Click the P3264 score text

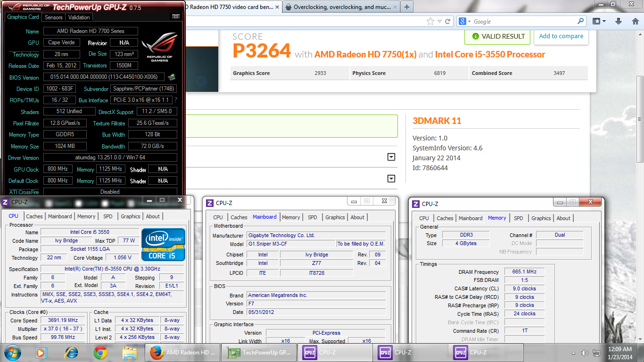[x=262, y=51]
